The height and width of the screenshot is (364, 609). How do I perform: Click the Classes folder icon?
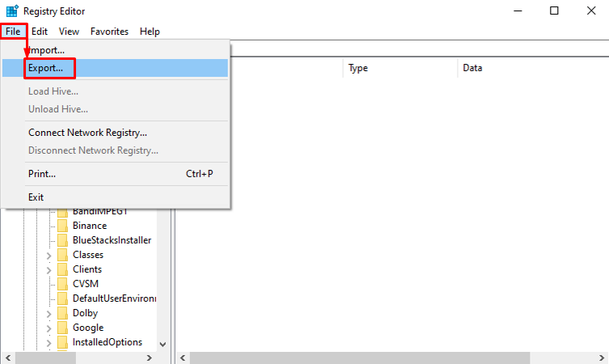pyautogui.click(x=62, y=255)
